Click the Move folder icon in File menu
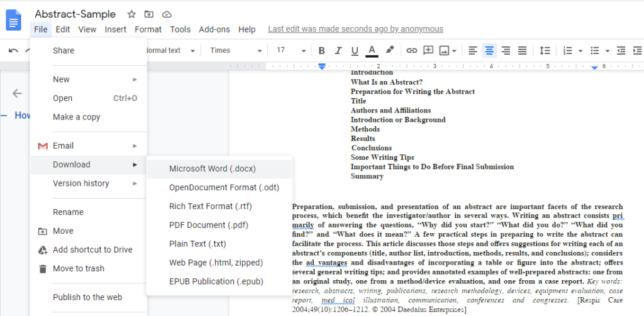 click(x=43, y=231)
